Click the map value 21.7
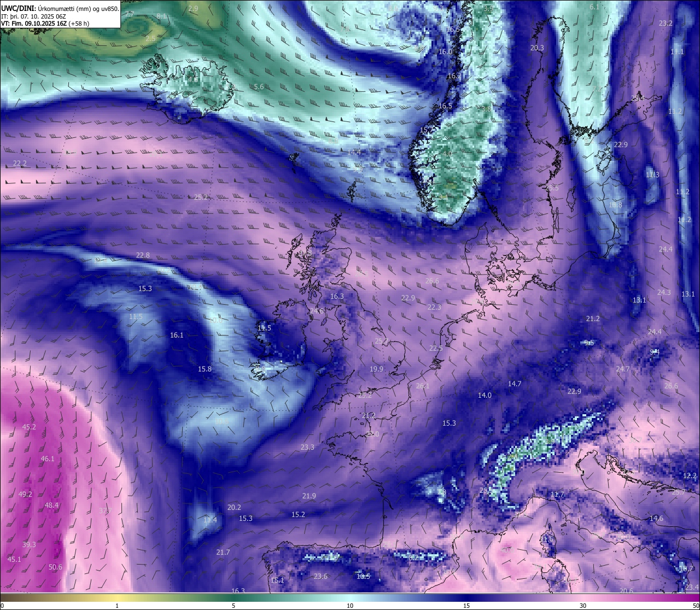 point(223,552)
